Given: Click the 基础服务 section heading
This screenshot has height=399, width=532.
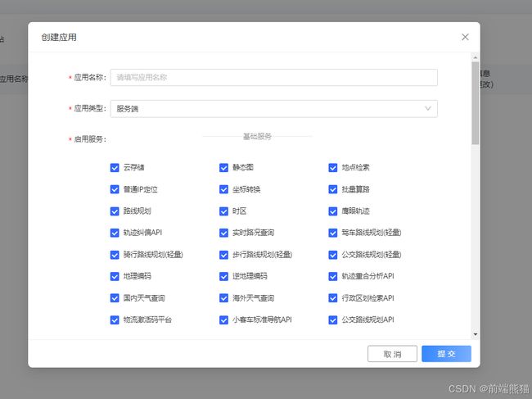Looking at the screenshot, I should (257, 137).
